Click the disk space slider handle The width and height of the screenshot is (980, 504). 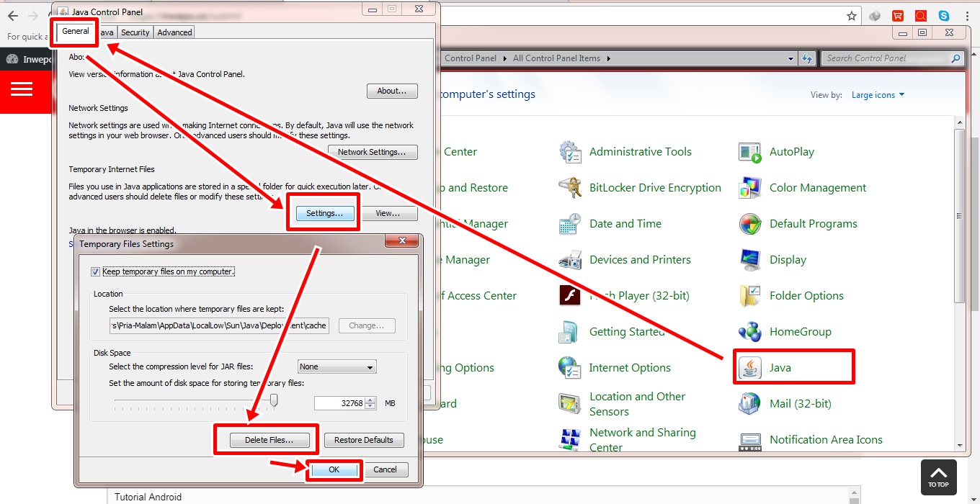(x=274, y=400)
